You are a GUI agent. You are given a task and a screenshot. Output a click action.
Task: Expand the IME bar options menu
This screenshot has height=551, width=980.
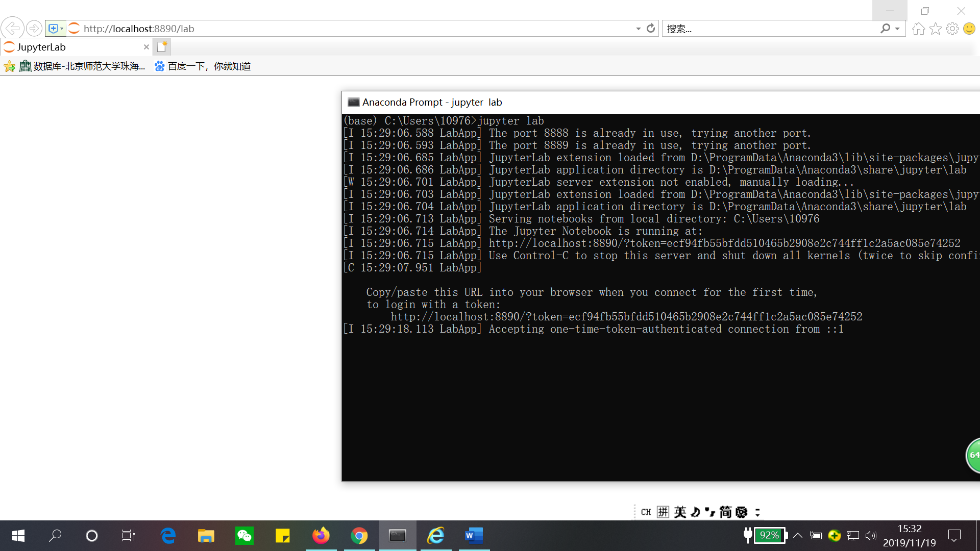(x=757, y=512)
